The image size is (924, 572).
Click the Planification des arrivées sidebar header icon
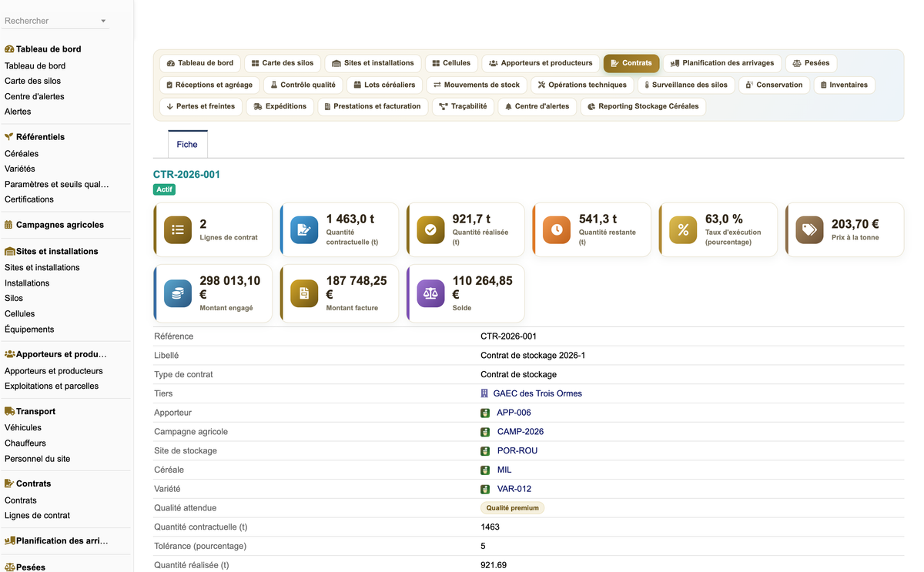[10, 540]
